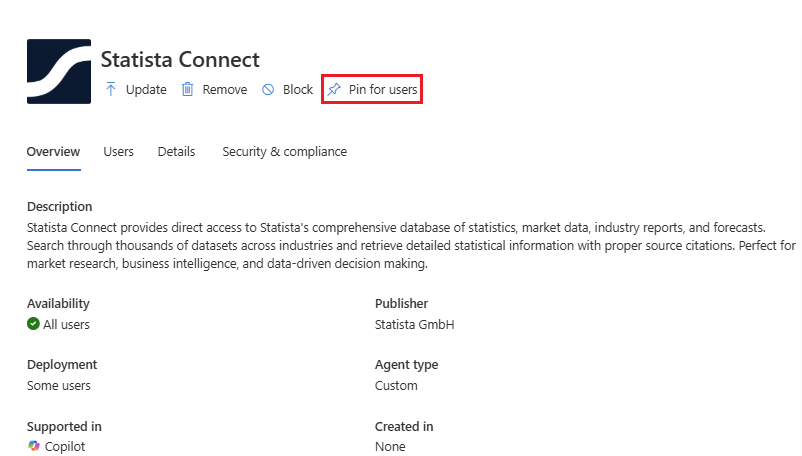Click the Block circle-slash icon

pos(268,89)
